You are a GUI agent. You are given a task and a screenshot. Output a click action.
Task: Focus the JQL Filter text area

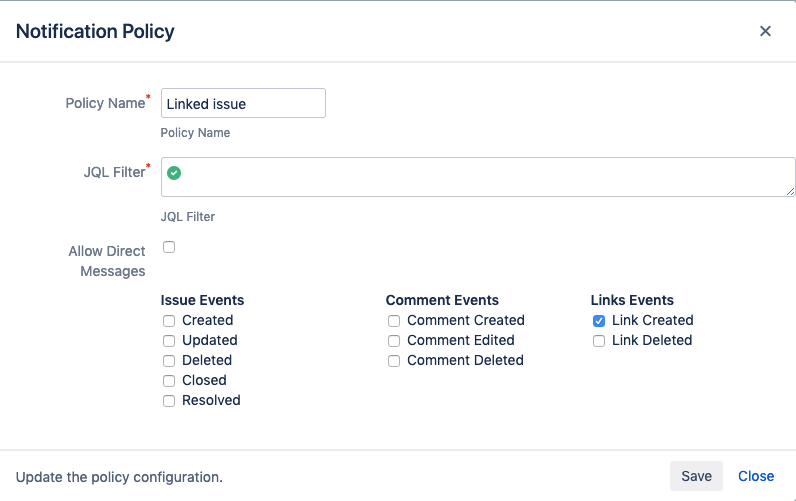[x=480, y=177]
